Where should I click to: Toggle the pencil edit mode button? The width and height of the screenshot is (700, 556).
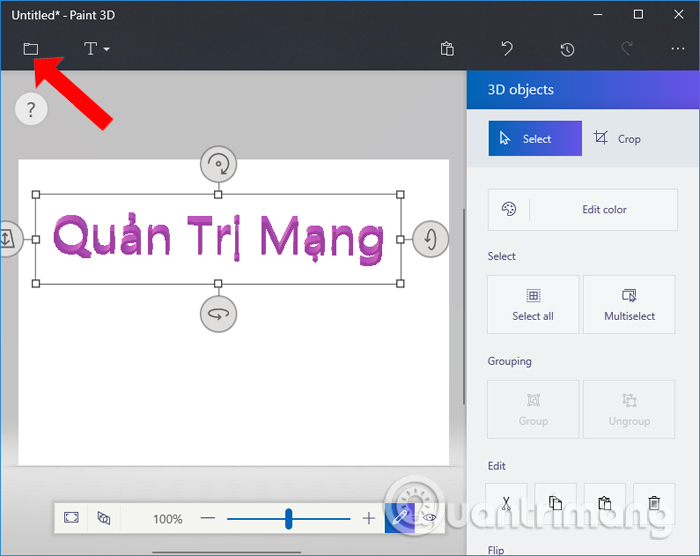(x=400, y=518)
